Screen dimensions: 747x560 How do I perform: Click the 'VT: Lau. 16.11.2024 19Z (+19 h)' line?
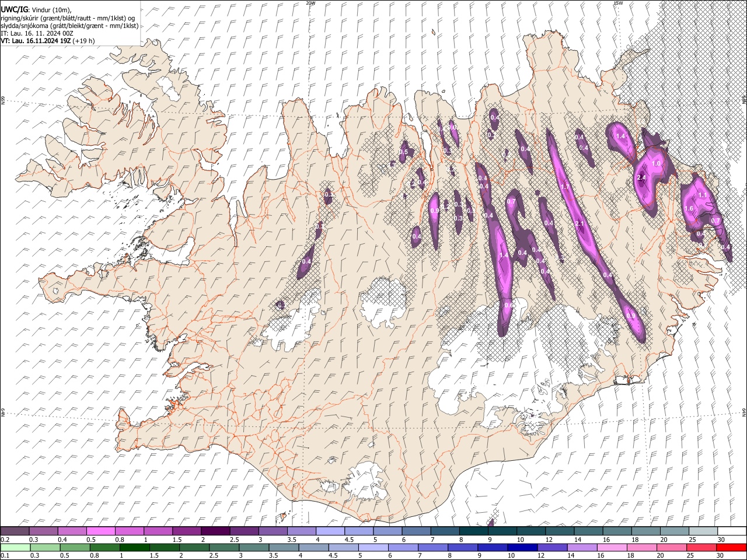pos(48,41)
